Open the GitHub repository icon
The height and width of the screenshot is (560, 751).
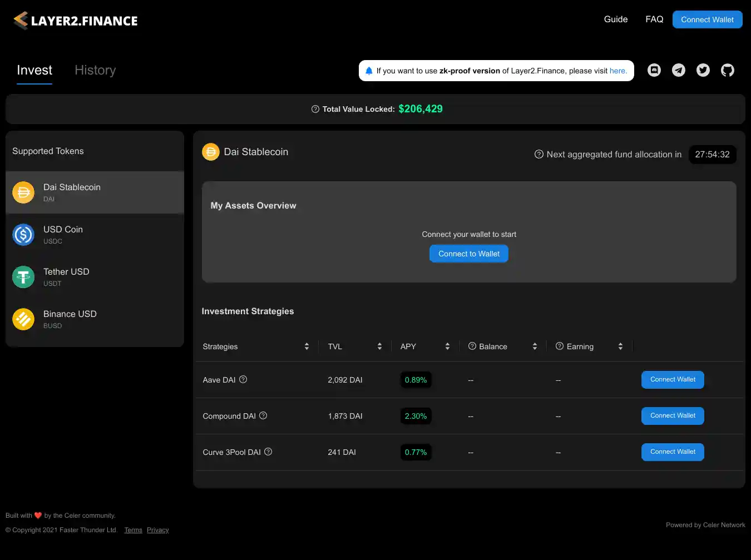coord(728,70)
